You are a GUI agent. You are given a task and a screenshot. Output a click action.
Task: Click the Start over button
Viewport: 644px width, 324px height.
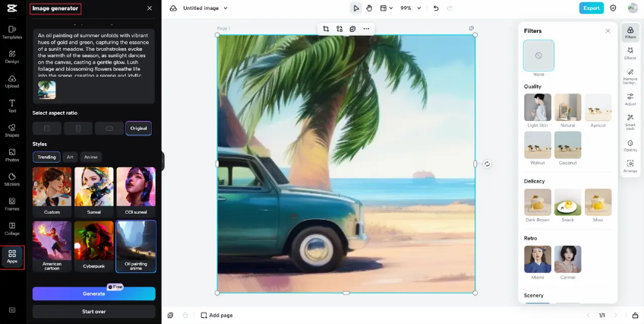(x=94, y=312)
